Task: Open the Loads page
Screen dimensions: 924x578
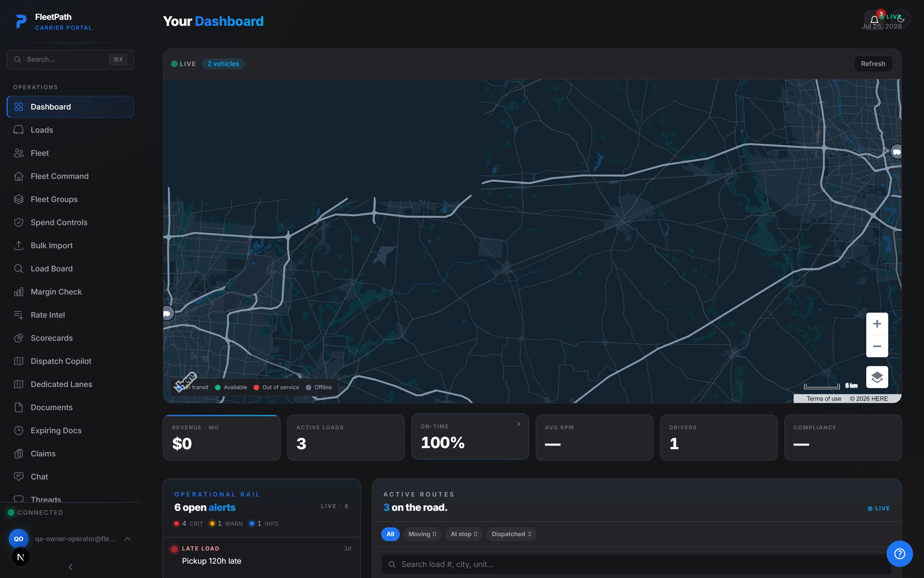Action: [x=70, y=130]
